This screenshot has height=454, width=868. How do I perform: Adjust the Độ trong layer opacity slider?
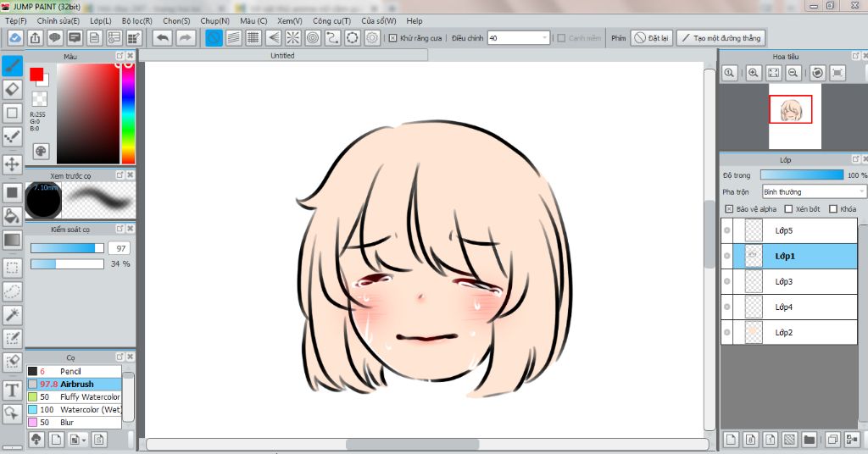pos(802,175)
